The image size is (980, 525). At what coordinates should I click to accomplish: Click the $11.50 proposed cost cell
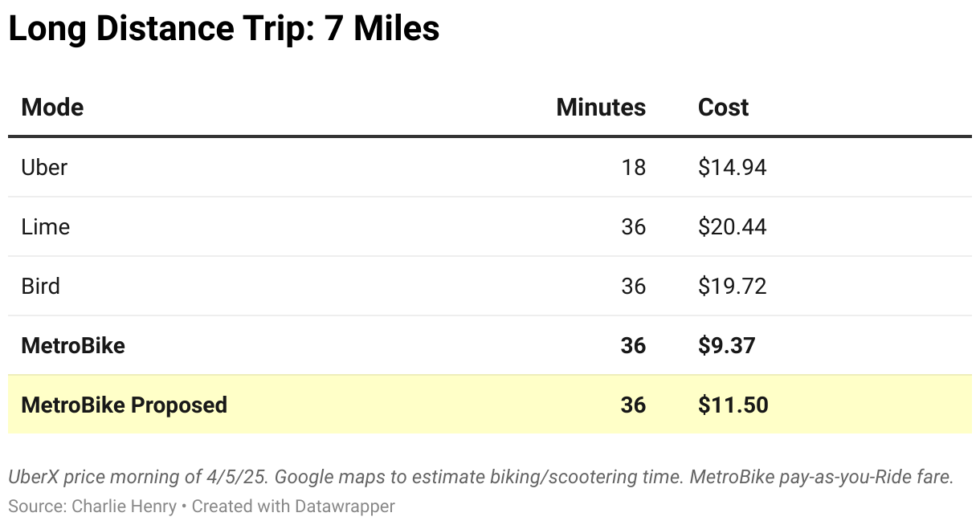coord(733,405)
